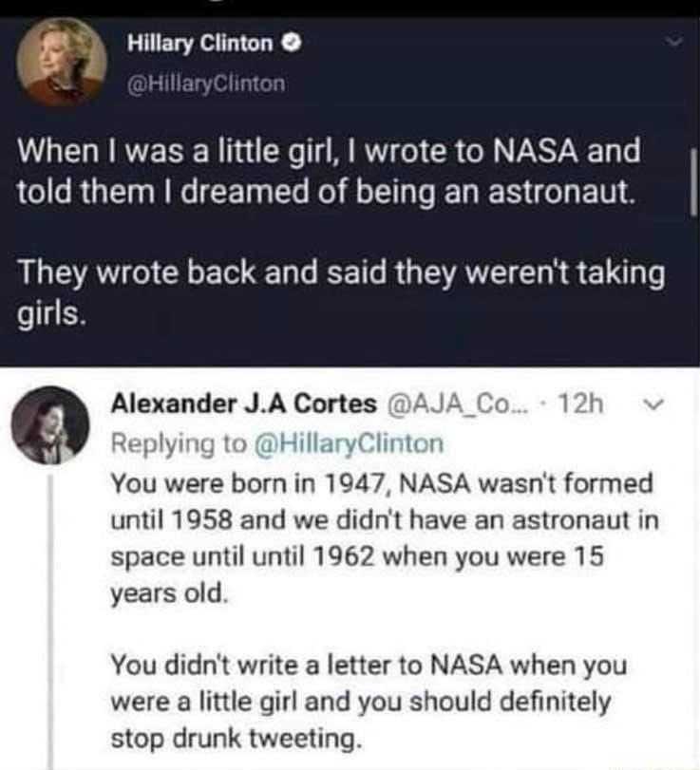Screen dimensions: 700x770
Task: Open the Hillary Clinton display name
Action: (199, 44)
